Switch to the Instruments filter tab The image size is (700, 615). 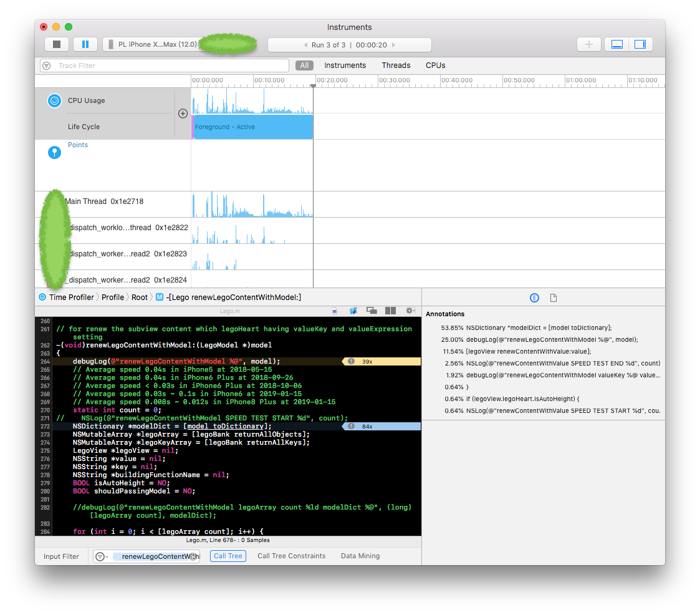345,65
